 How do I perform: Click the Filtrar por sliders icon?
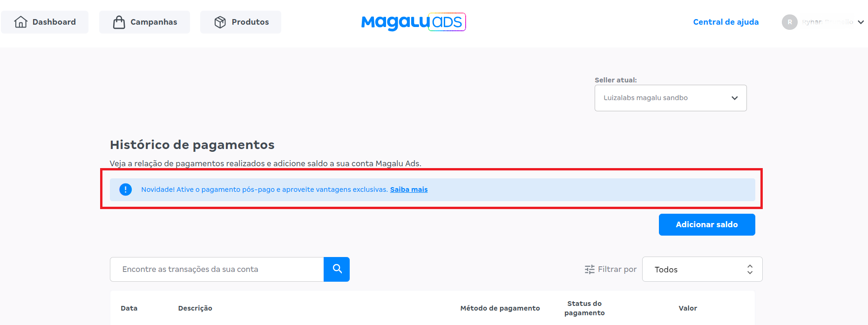coord(590,269)
